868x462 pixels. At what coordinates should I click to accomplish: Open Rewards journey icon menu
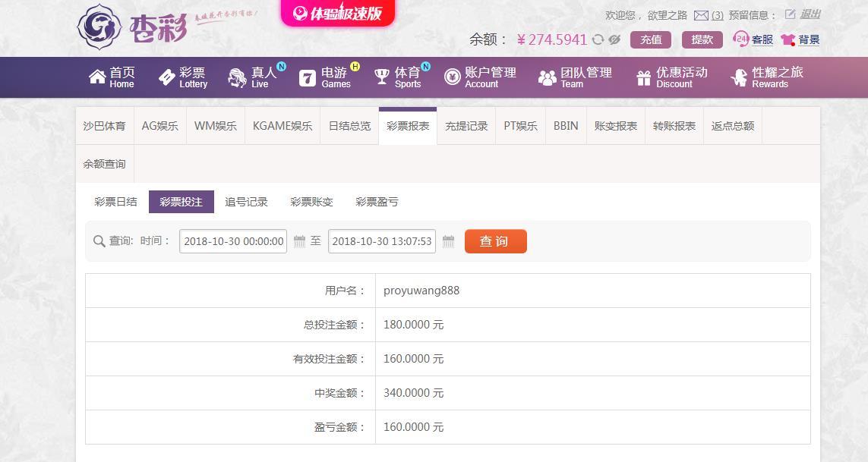click(739, 77)
